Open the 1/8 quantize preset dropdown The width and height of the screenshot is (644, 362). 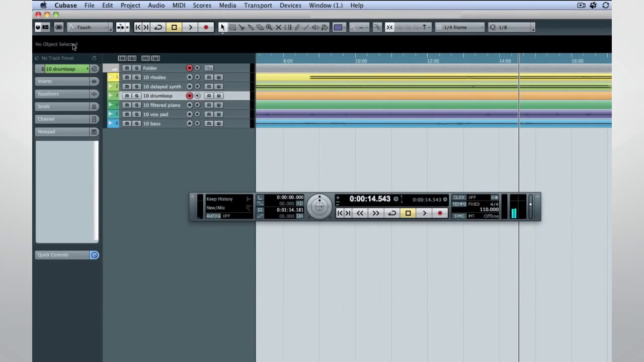pos(511,27)
